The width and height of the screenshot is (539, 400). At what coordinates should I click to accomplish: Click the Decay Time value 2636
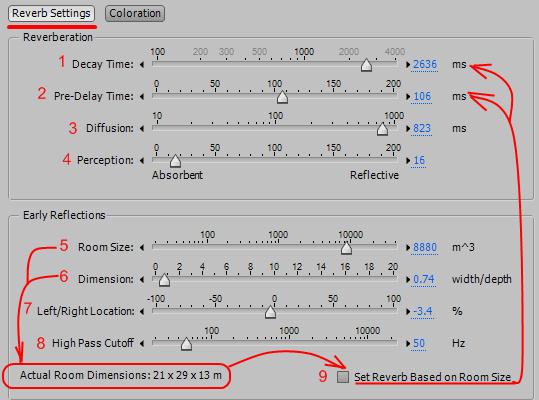pyautogui.click(x=425, y=64)
